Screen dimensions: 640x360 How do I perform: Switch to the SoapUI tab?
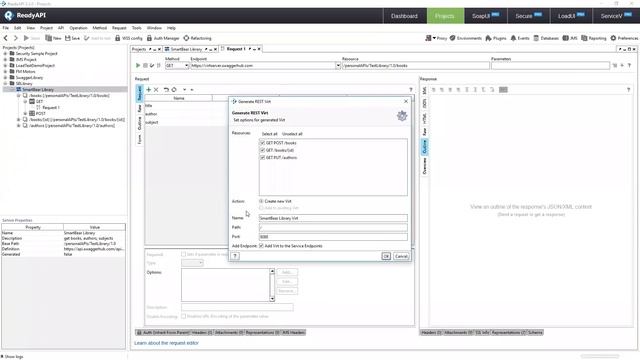point(485,16)
